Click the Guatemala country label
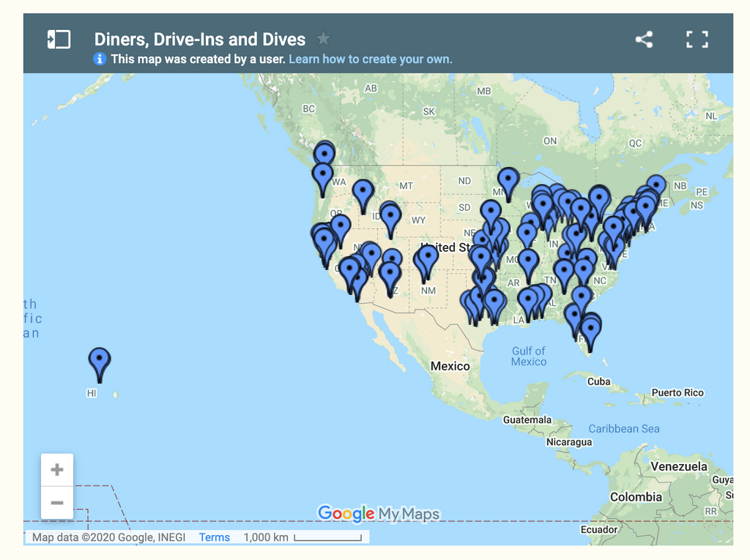 (x=527, y=420)
